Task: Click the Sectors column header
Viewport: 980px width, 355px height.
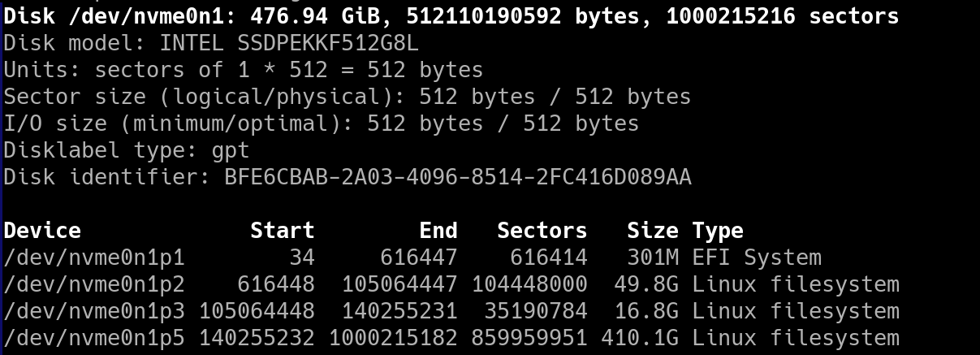Action: (542, 232)
